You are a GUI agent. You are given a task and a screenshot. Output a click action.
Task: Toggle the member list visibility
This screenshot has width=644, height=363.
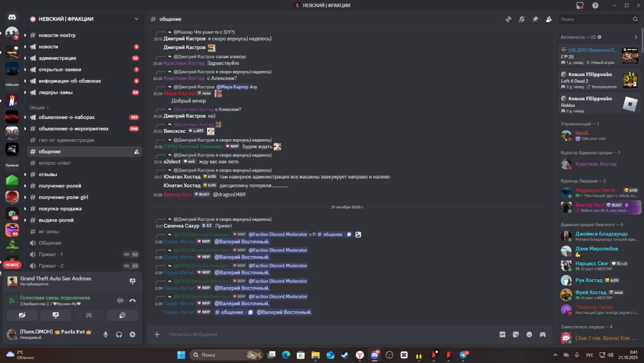pyautogui.click(x=549, y=19)
